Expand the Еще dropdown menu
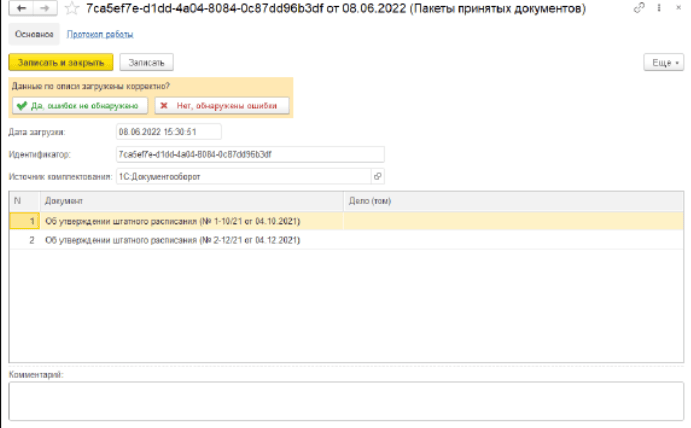 tap(663, 62)
